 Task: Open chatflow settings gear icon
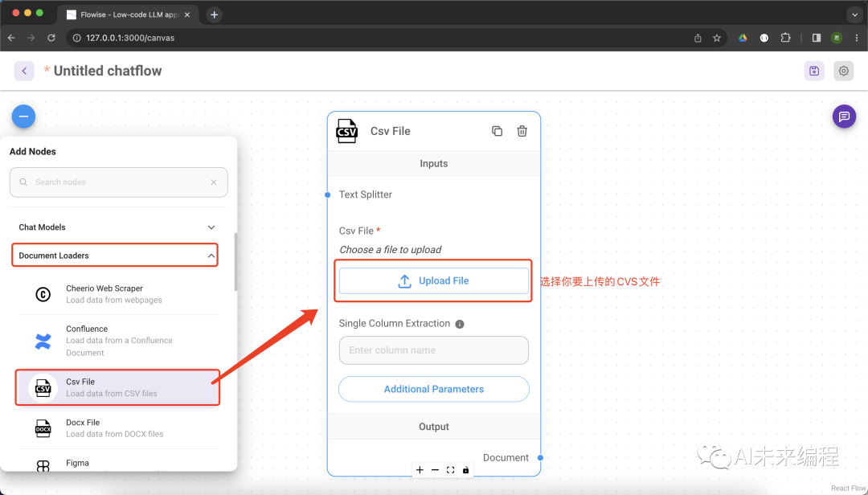tap(844, 71)
